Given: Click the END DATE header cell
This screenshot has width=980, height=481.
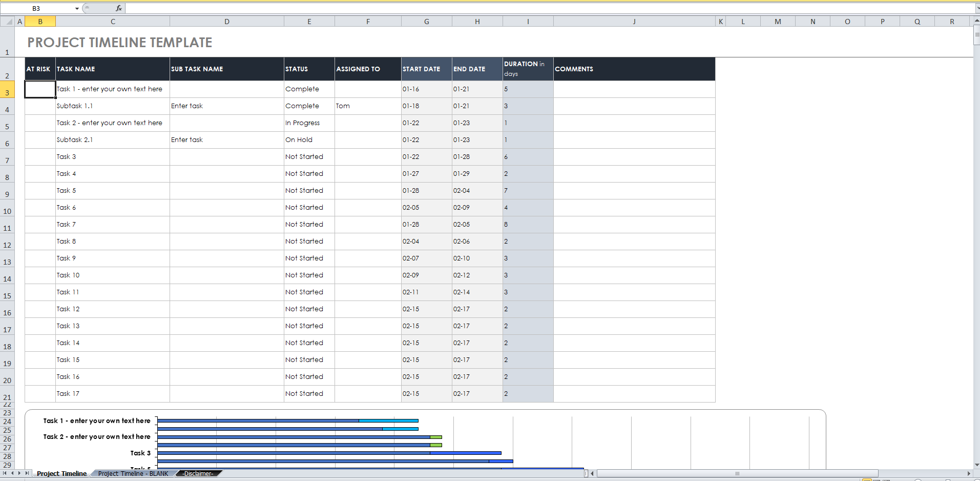Looking at the screenshot, I should (477, 69).
